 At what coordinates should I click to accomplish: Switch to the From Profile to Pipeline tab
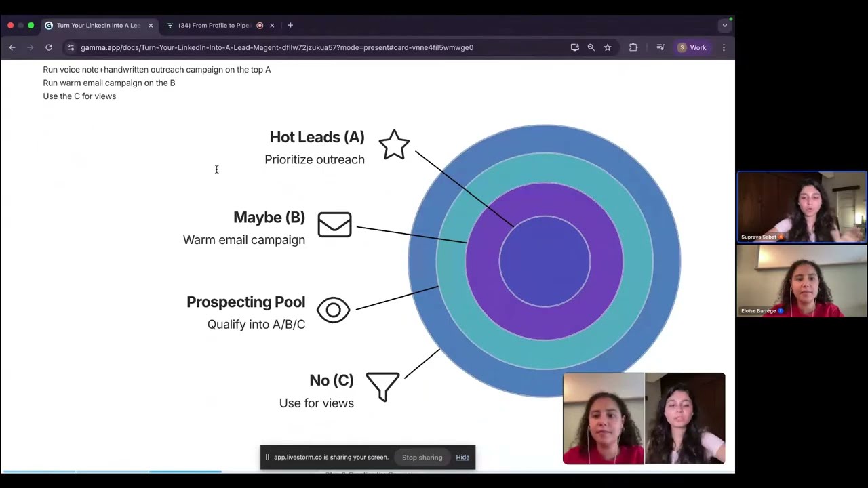214,26
